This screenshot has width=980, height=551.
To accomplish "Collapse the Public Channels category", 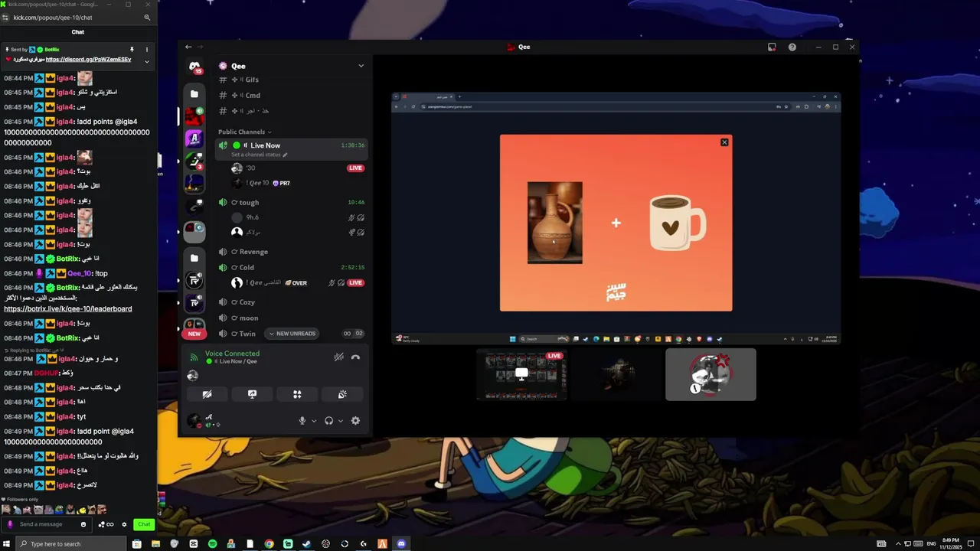I will point(244,132).
